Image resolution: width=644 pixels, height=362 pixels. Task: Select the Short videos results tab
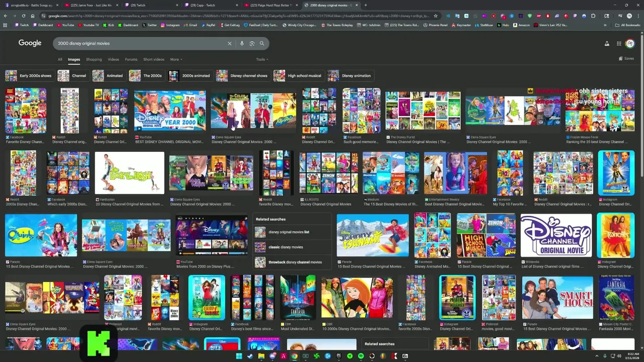click(153, 59)
